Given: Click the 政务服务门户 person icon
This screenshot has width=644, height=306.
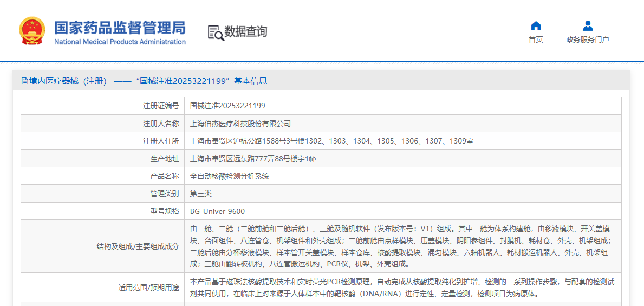Looking at the screenshot, I should [x=588, y=26].
